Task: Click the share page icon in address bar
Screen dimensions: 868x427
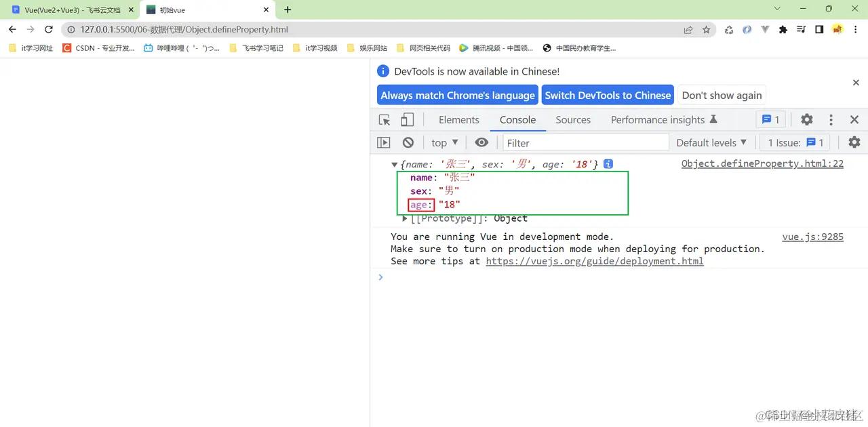Action: tap(688, 30)
